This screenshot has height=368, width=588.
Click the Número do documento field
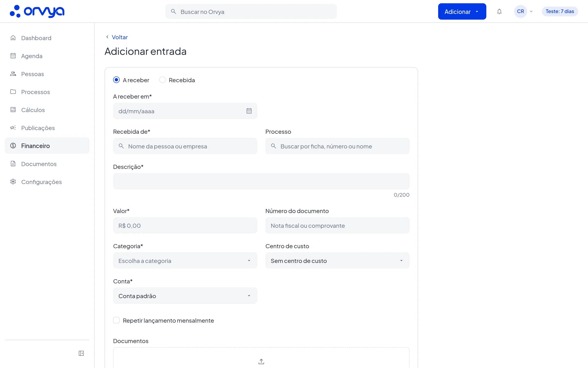tap(337, 225)
